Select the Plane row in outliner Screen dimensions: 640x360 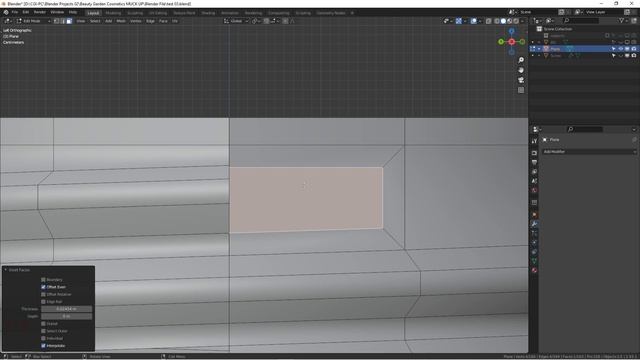(584, 49)
